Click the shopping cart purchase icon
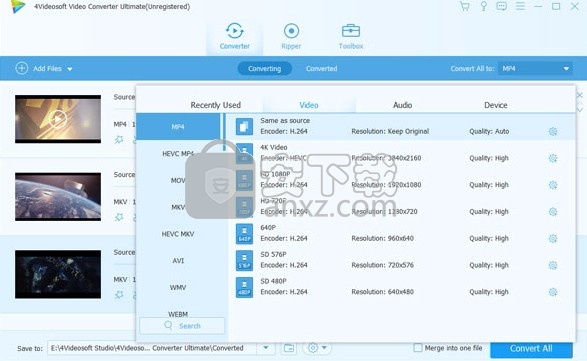 coord(465,6)
